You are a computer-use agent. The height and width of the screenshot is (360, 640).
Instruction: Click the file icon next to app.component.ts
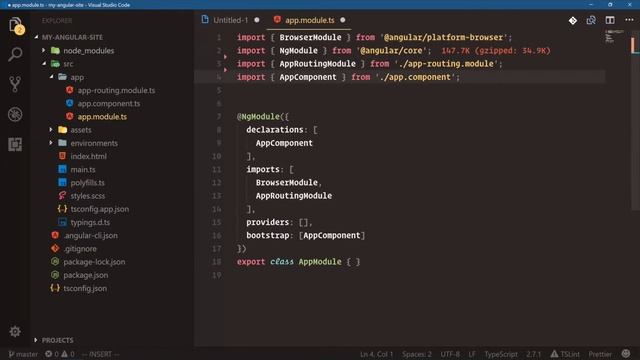pyautogui.click(x=70, y=103)
